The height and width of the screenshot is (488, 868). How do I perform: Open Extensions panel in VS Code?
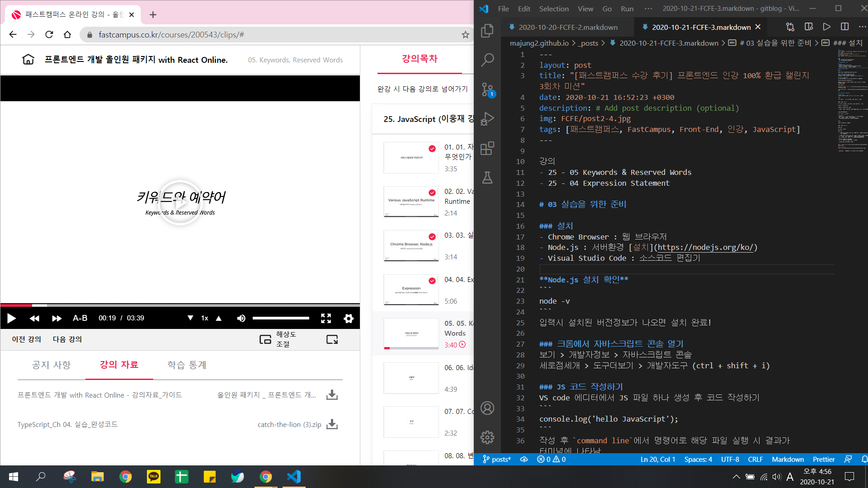click(487, 148)
